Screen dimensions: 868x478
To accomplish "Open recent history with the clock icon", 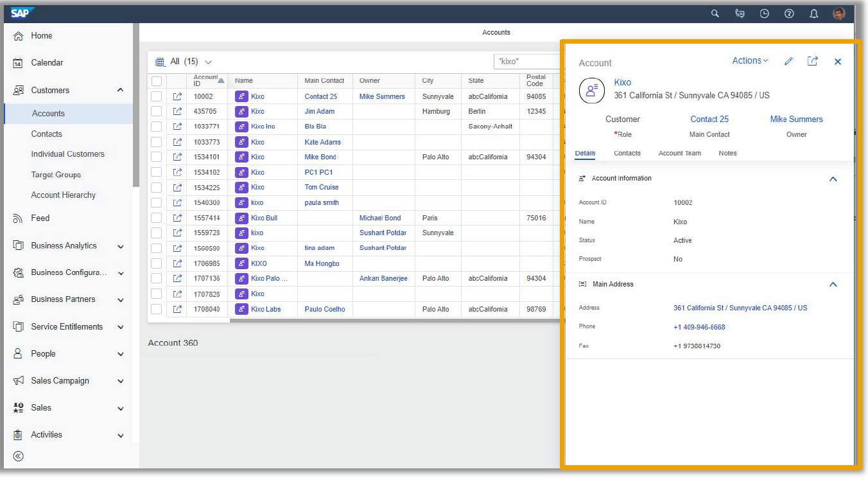I will coord(764,13).
